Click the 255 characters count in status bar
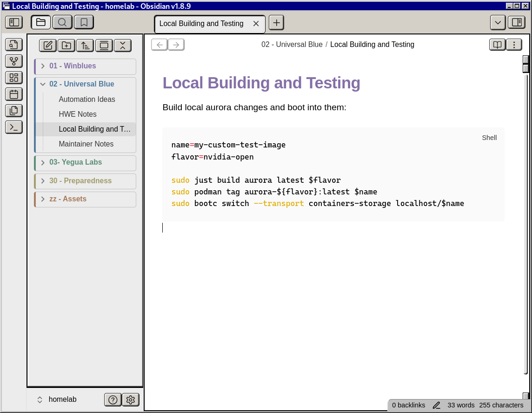This screenshot has height=413, width=532. click(x=501, y=405)
